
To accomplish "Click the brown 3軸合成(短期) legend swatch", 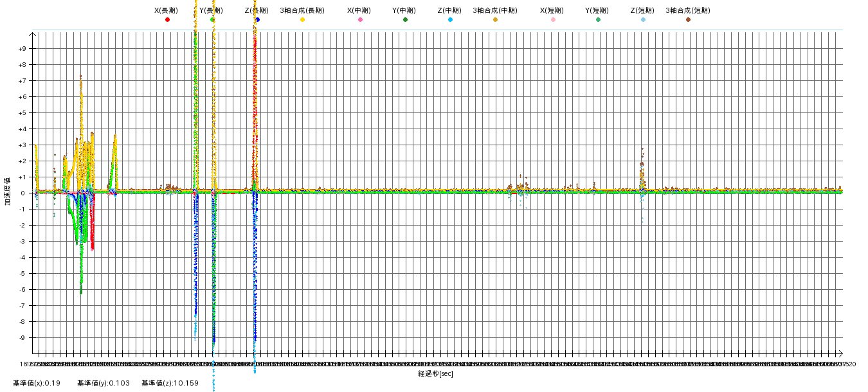I will [x=688, y=20].
